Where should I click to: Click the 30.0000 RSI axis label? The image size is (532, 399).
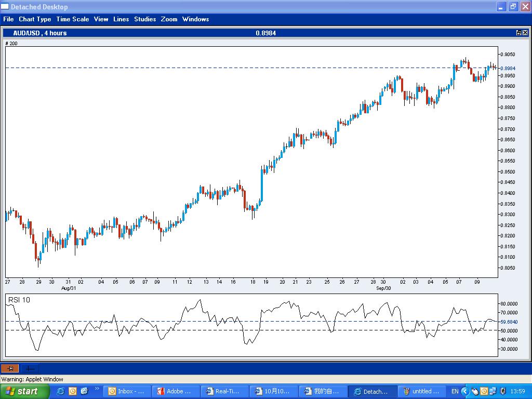coord(509,349)
